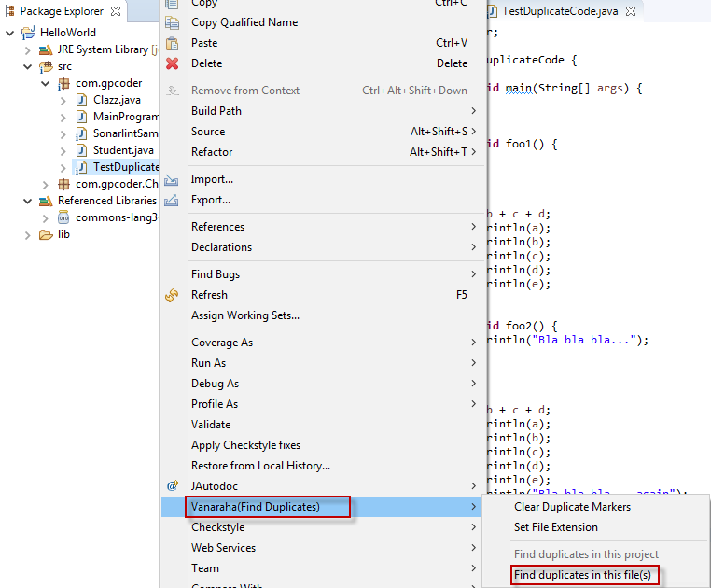Click the red Delete X icon
Screen dimensions: 711x588
[172, 63]
